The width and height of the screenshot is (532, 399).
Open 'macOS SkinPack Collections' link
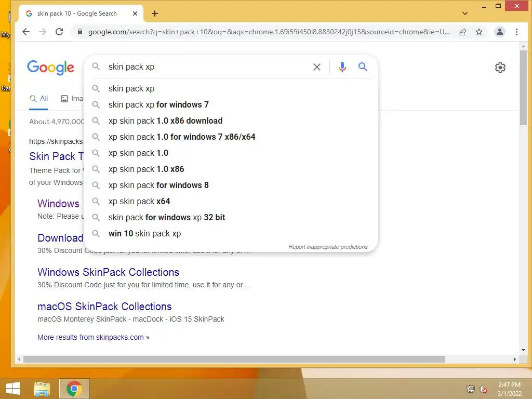click(x=104, y=307)
